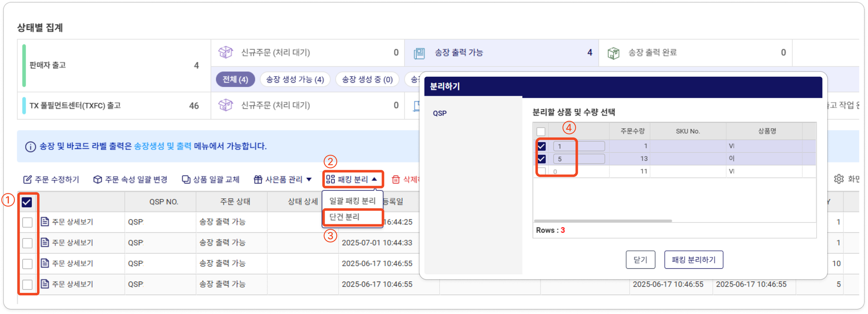The width and height of the screenshot is (868, 314).
Task: Click the horizontal scrollbar in dialog table
Action: 603,221
